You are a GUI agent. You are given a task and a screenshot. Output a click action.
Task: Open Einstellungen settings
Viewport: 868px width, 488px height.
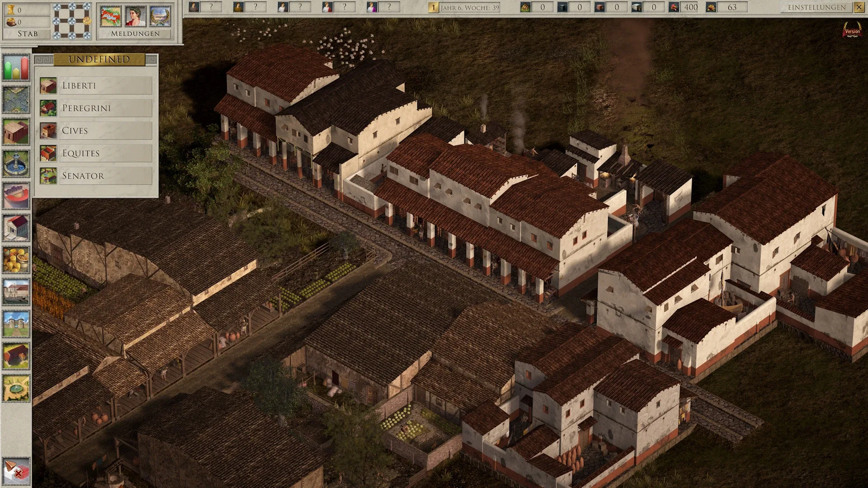click(816, 7)
